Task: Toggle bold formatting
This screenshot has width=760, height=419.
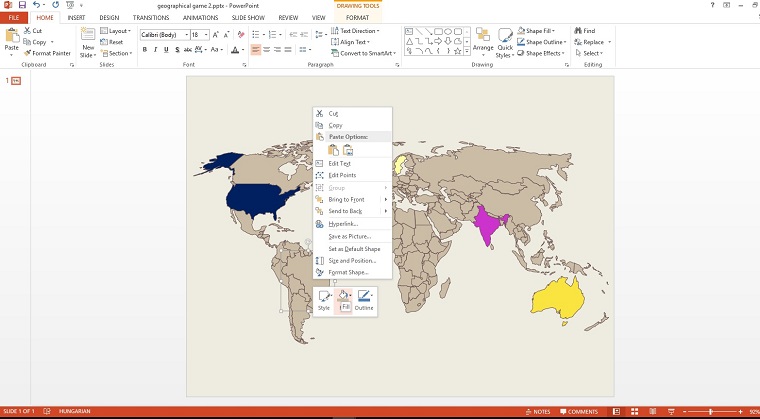Action: pyautogui.click(x=145, y=50)
